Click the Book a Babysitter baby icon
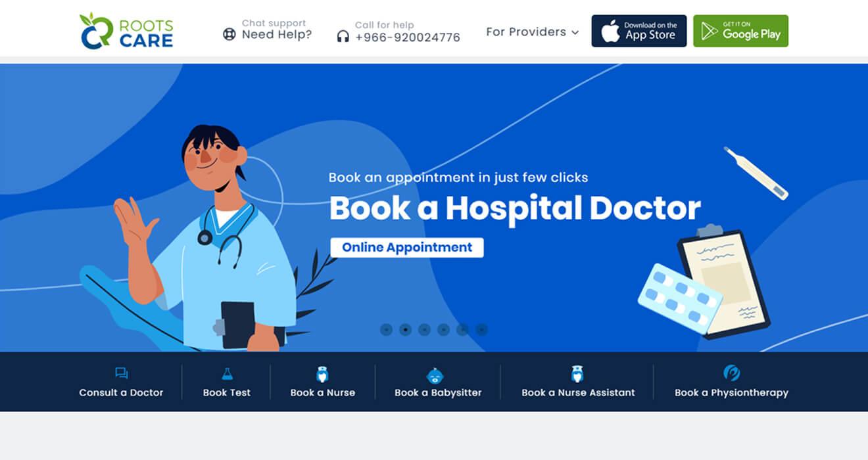The image size is (868, 460). pos(435,375)
